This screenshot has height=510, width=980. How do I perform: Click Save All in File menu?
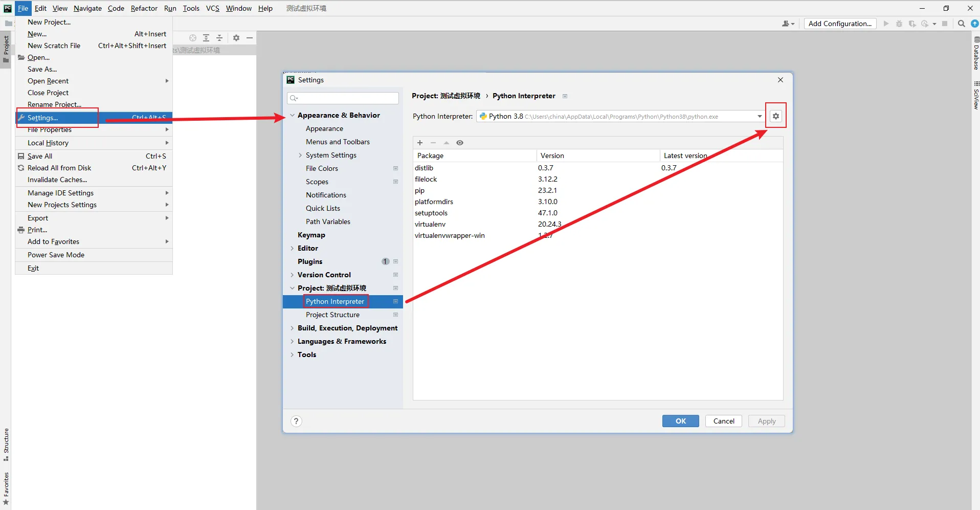[94, 156]
